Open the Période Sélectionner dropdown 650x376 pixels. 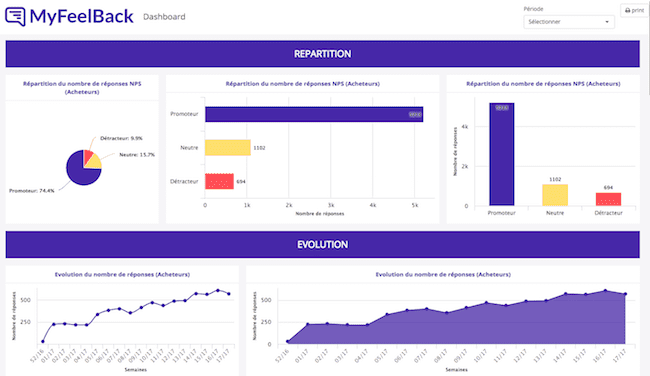(569, 22)
